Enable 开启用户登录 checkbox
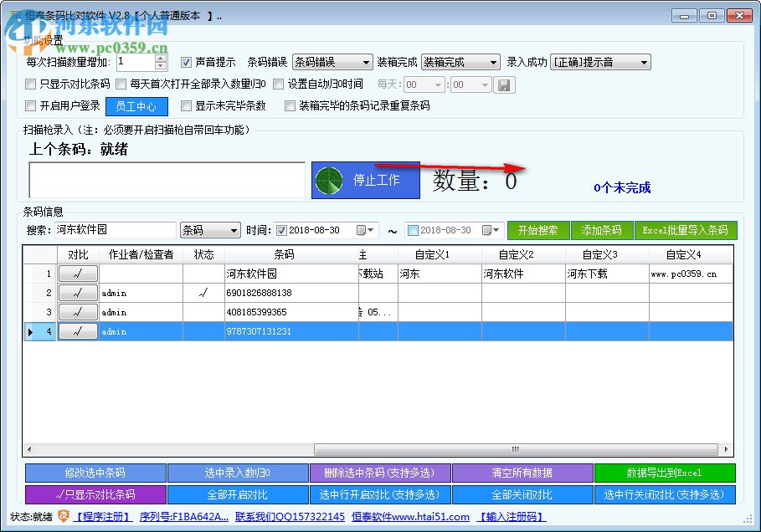 point(31,106)
